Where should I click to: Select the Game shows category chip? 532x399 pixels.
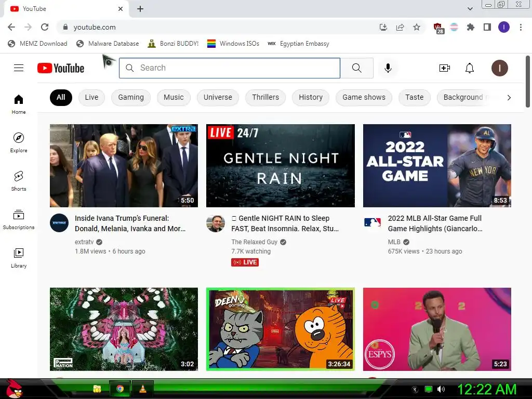pos(364,97)
